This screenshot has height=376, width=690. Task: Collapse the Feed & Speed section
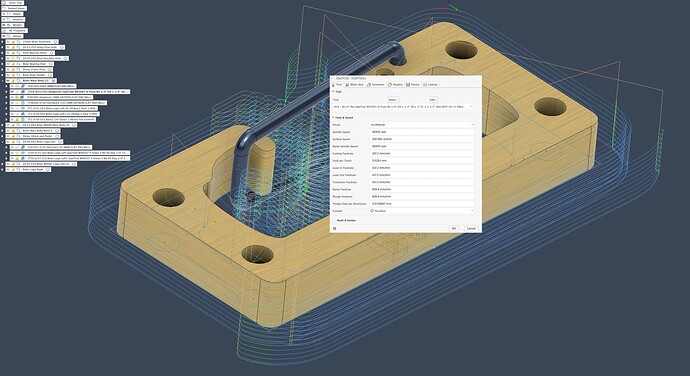(x=333, y=118)
